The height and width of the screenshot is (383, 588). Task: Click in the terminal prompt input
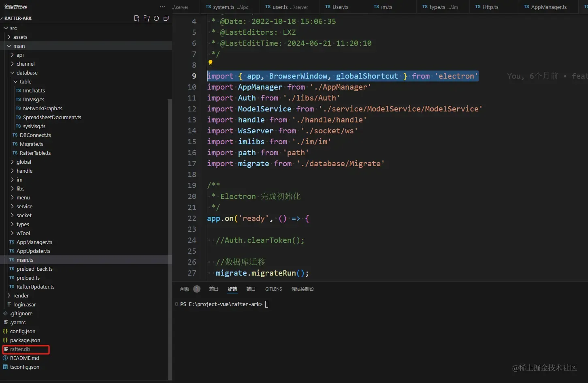[x=266, y=304]
